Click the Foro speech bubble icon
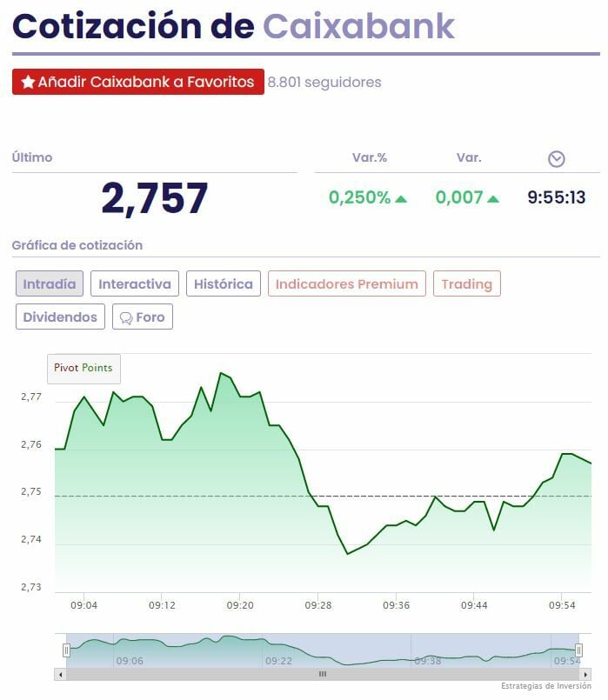608x700 pixels. pyautogui.click(x=126, y=318)
